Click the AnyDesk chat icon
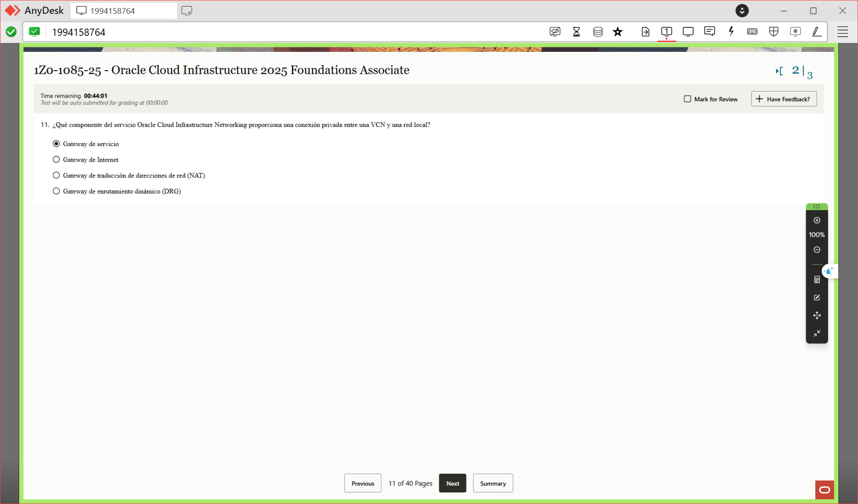 (x=709, y=32)
